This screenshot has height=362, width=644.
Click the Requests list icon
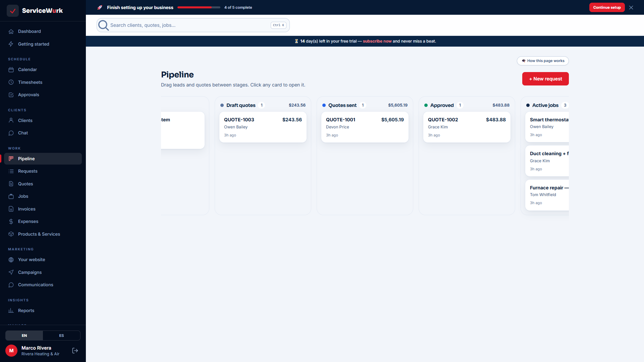tap(11, 171)
